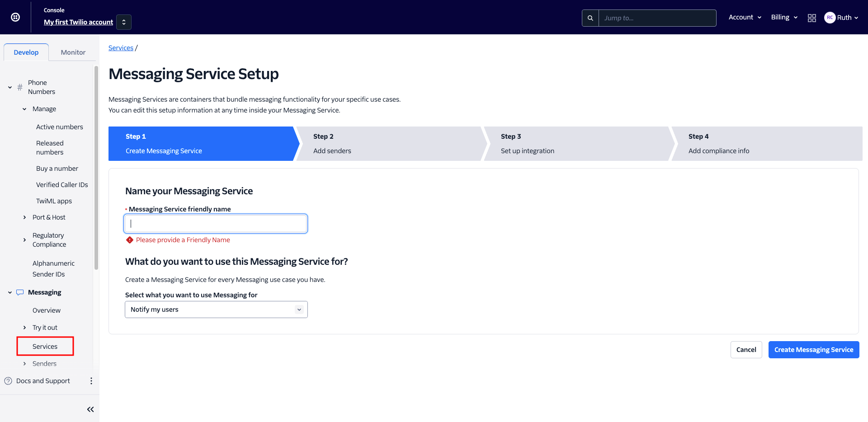Image resolution: width=868 pixels, height=422 pixels.
Task: Click the search magnifier icon
Action: [x=590, y=18]
